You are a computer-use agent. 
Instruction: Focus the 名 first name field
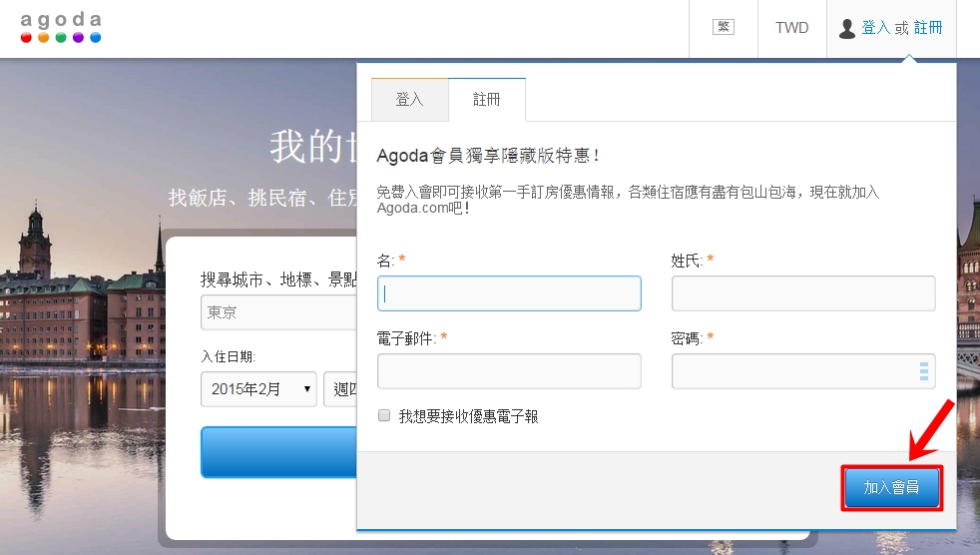tap(509, 293)
